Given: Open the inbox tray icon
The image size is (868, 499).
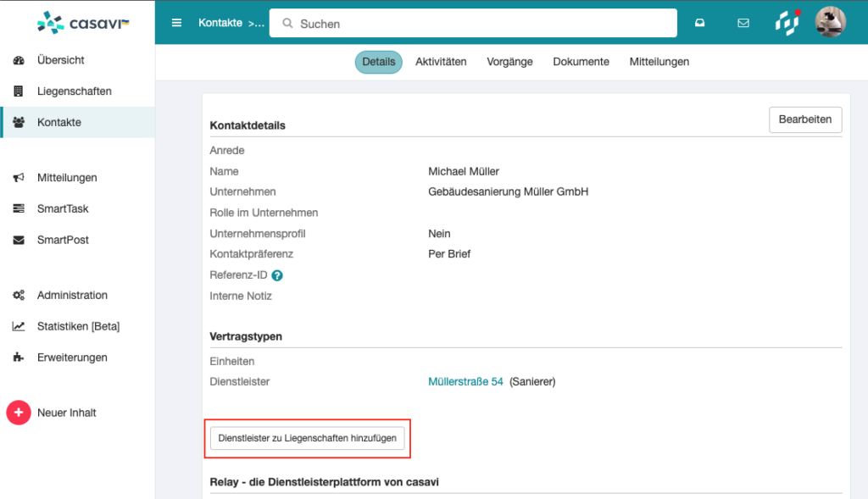Looking at the screenshot, I should pos(700,24).
